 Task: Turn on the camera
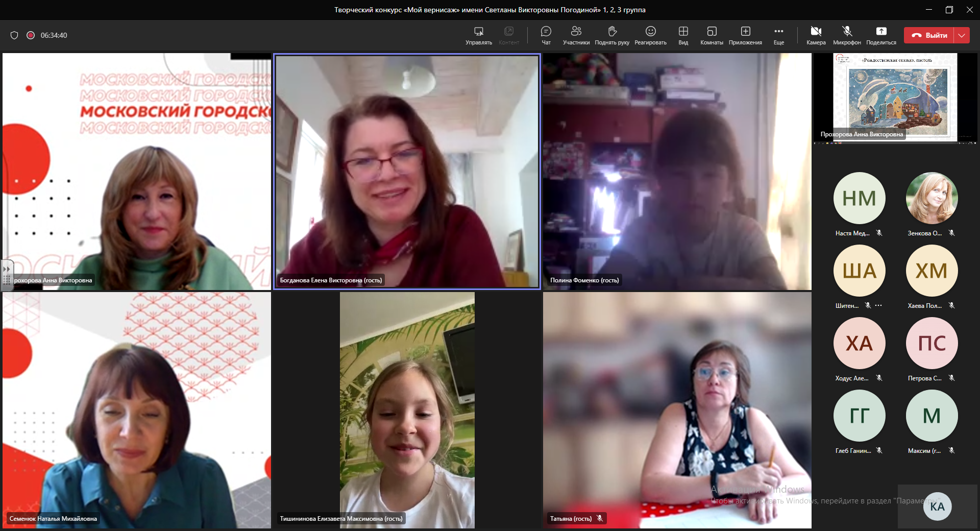(816, 35)
